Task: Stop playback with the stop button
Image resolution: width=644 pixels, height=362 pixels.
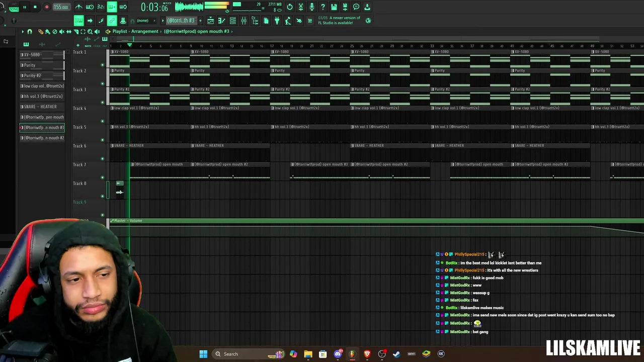Action: 35,7
